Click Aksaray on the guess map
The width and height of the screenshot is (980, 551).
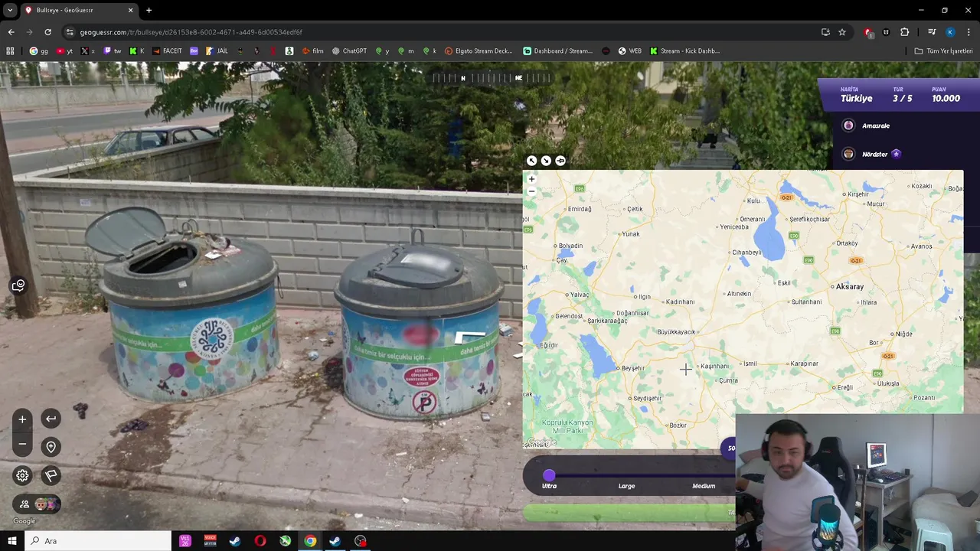(848, 286)
